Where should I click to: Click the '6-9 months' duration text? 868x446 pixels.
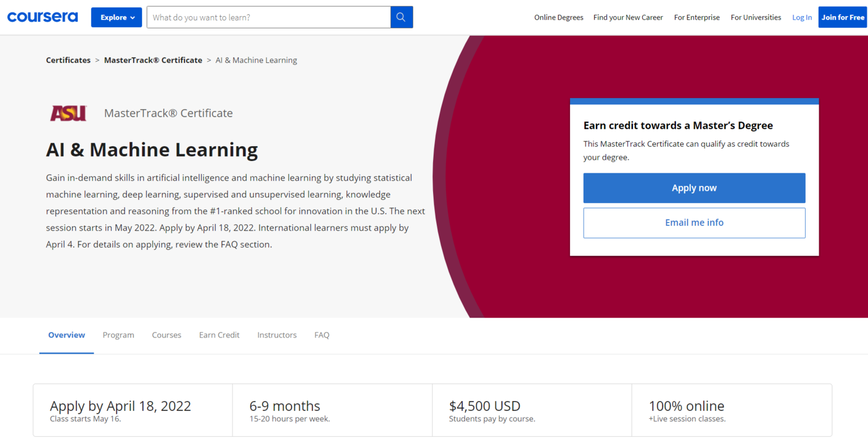(x=284, y=406)
